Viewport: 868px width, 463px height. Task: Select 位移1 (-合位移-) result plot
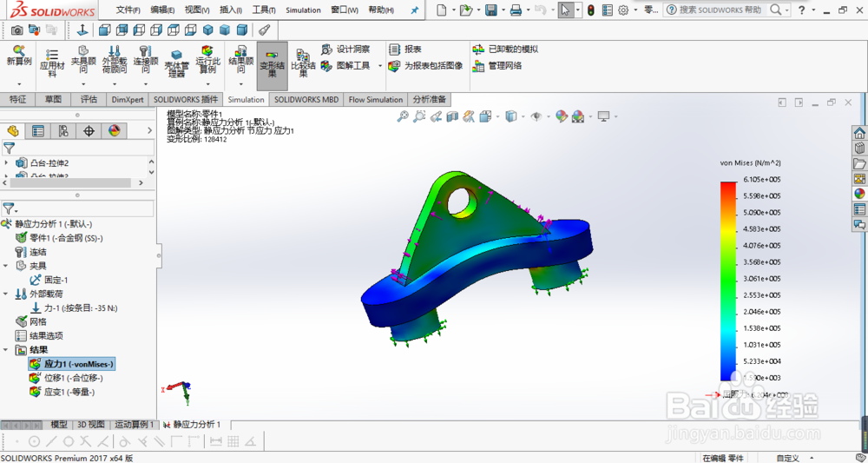(x=67, y=378)
